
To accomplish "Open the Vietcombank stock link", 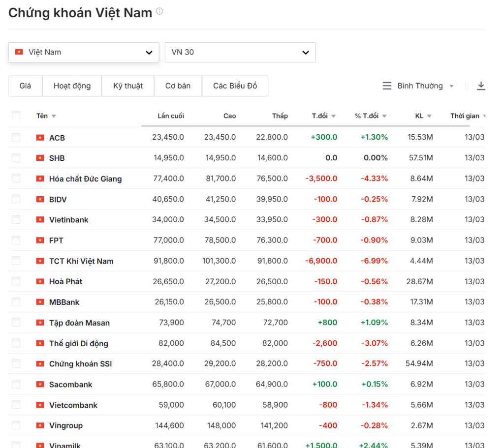I will click(73, 405).
